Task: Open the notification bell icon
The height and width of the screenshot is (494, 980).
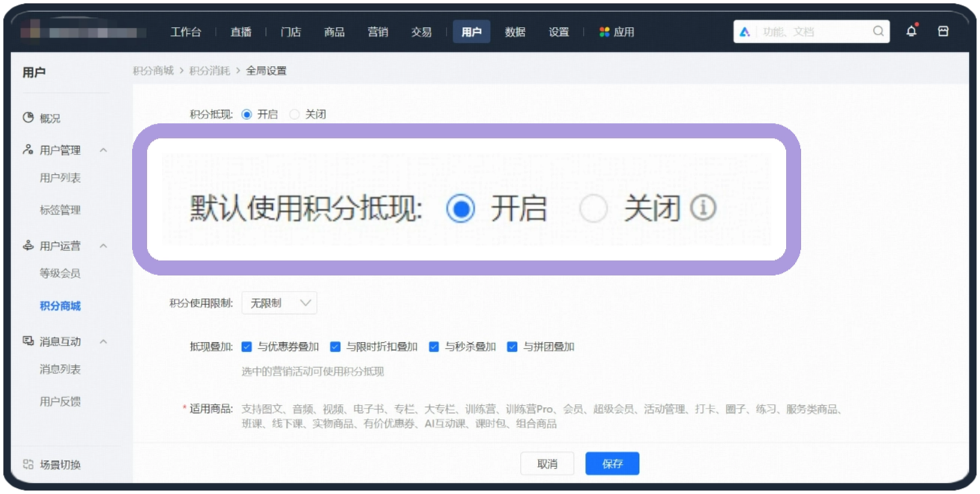Action: coord(911,31)
